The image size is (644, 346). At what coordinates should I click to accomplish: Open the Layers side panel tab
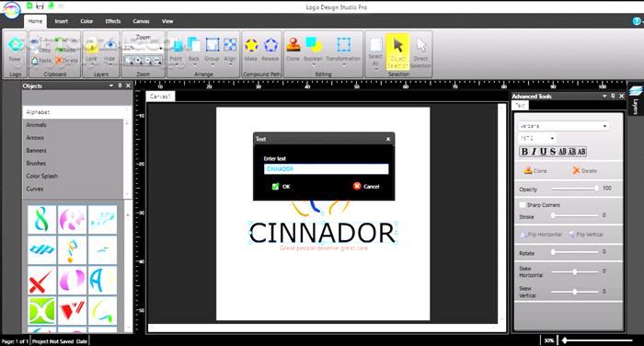(636, 98)
